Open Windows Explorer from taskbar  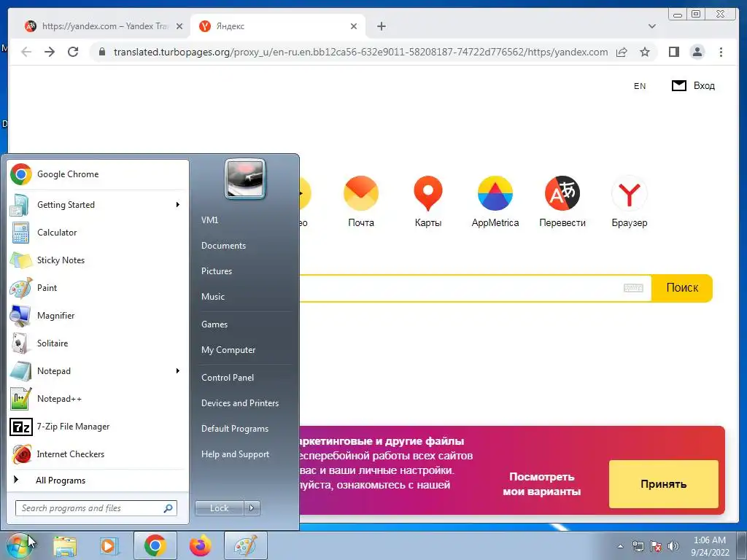tap(65, 545)
